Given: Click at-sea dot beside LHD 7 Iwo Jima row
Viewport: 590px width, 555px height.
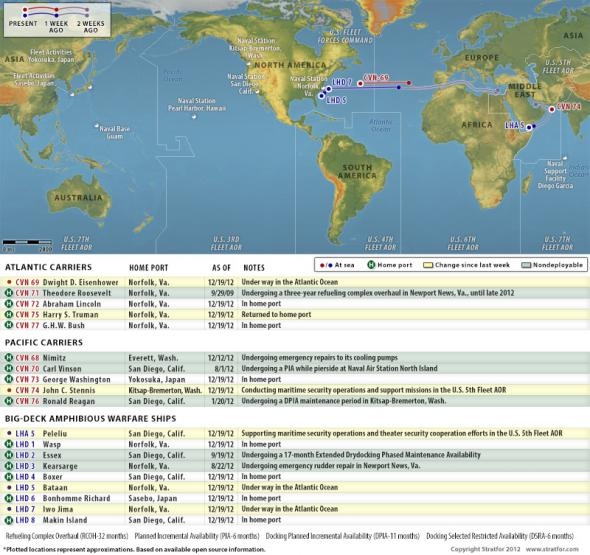Looking at the screenshot, I should coord(9,509).
